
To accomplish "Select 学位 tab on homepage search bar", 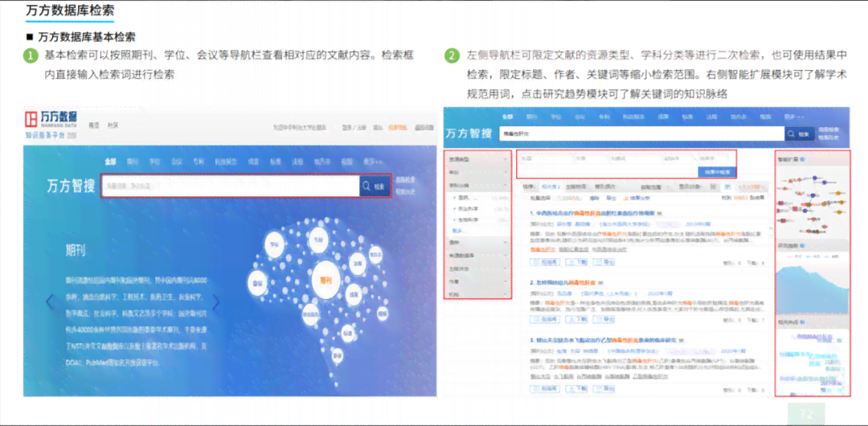I will pyautogui.click(x=154, y=162).
